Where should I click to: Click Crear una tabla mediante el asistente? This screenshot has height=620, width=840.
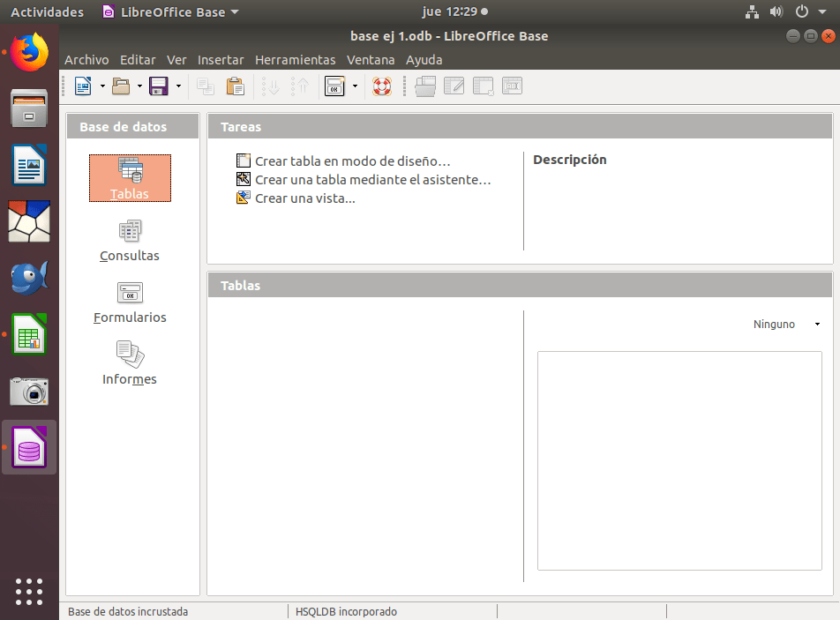tap(372, 180)
